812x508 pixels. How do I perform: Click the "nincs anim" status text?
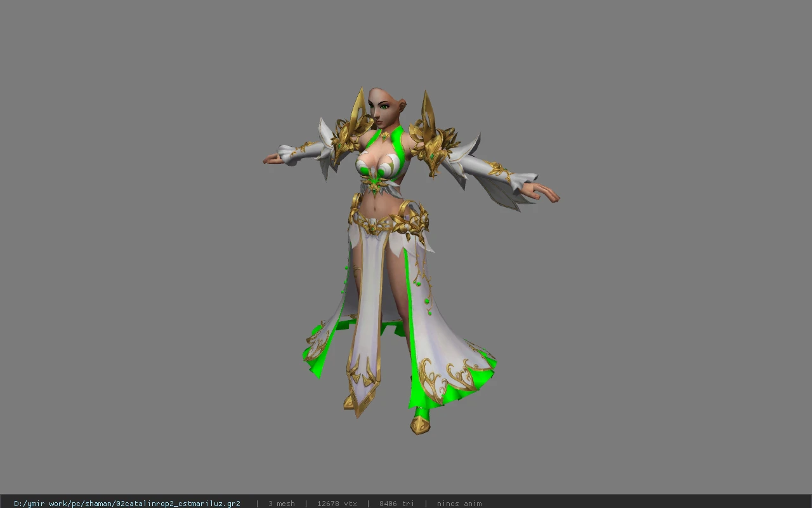pos(459,504)
